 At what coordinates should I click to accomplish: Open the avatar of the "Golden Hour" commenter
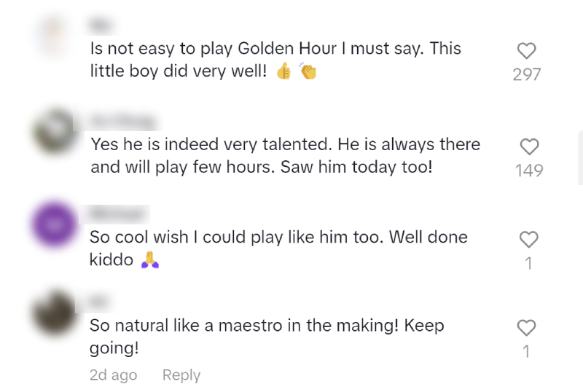54,38
